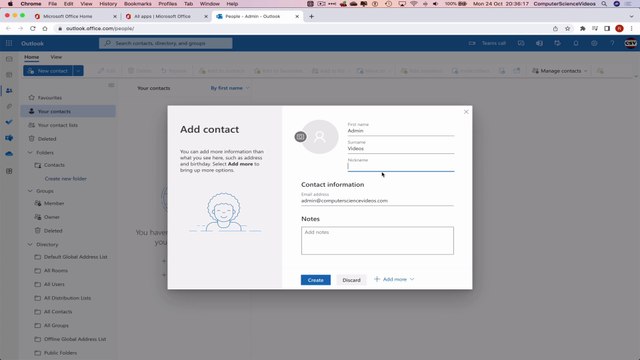Screen dimensions: 640x360
Task: Collapse the Folders section
Action: pyautogui.click(x=30, y=153)
